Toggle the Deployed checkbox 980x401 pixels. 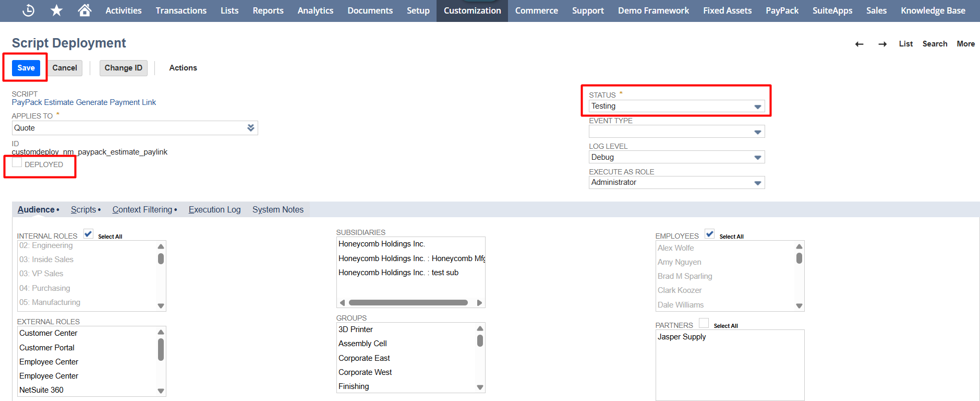17,162
